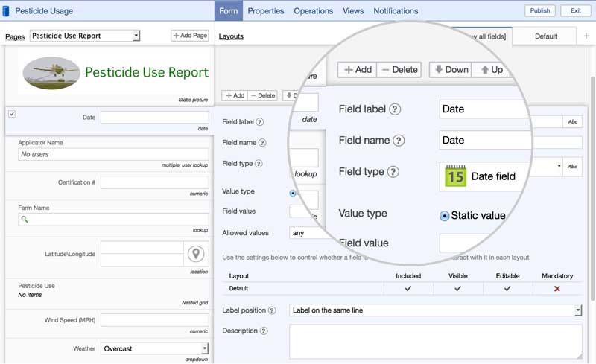
Task: Open the Notifications tab
Action: click(x=396, y=11)
